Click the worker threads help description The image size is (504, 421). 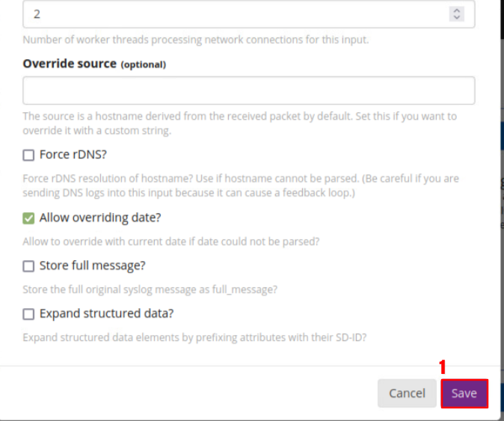coord(195,40)
